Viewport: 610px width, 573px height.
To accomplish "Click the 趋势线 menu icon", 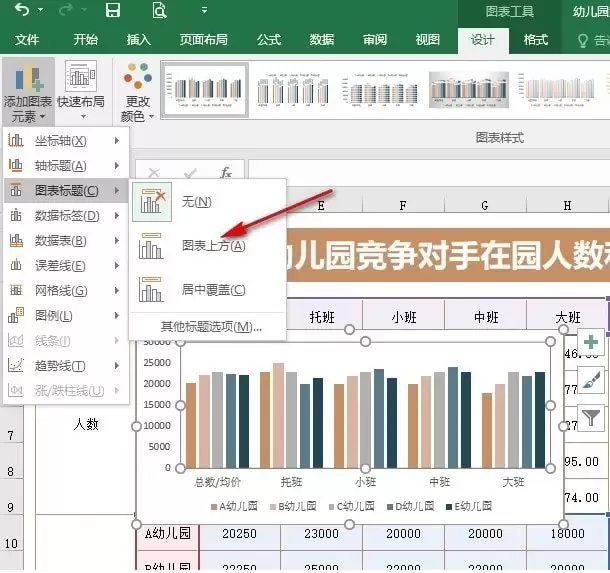I will [x=16, y=365].
